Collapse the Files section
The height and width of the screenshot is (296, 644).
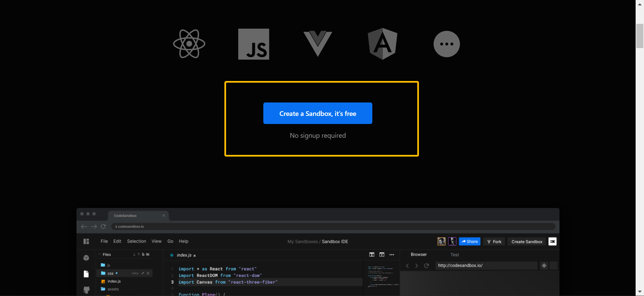point(100,254)
